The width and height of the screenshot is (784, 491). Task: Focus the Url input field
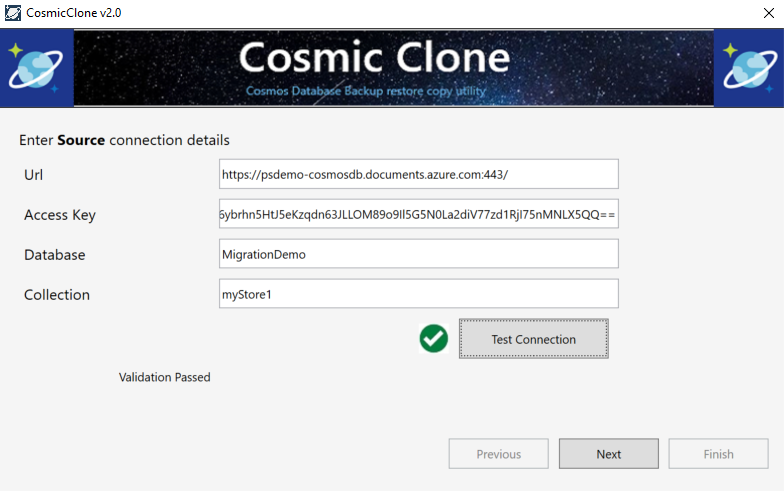(418, 174)
